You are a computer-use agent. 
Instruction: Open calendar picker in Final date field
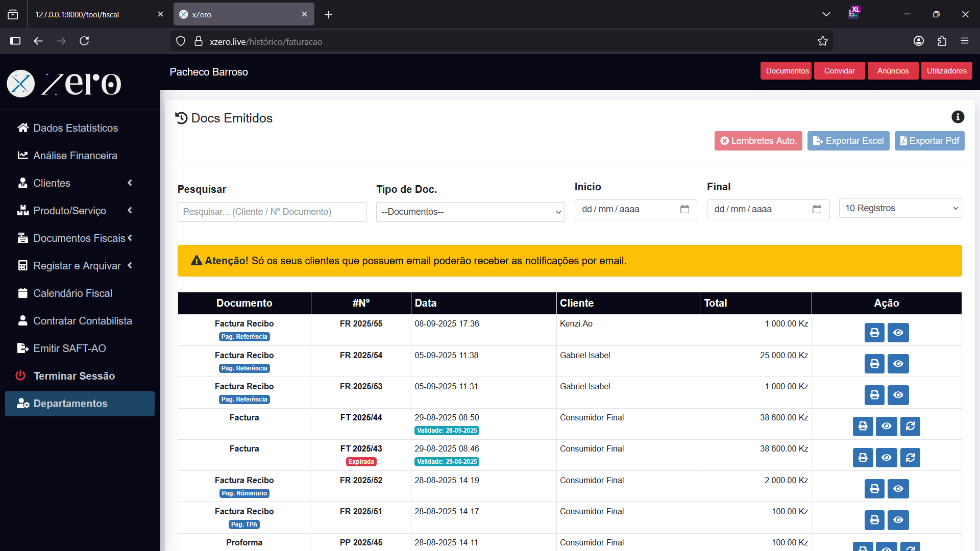[x=817, y=209]
